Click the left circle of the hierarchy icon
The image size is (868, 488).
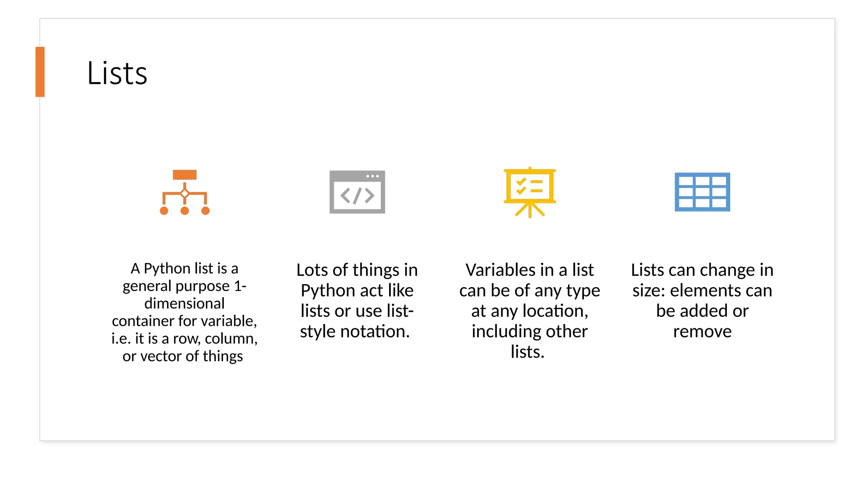coord(164,211)
